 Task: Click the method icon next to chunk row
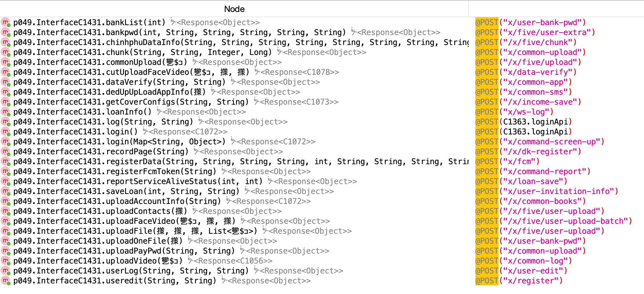(x=6, y=52)
